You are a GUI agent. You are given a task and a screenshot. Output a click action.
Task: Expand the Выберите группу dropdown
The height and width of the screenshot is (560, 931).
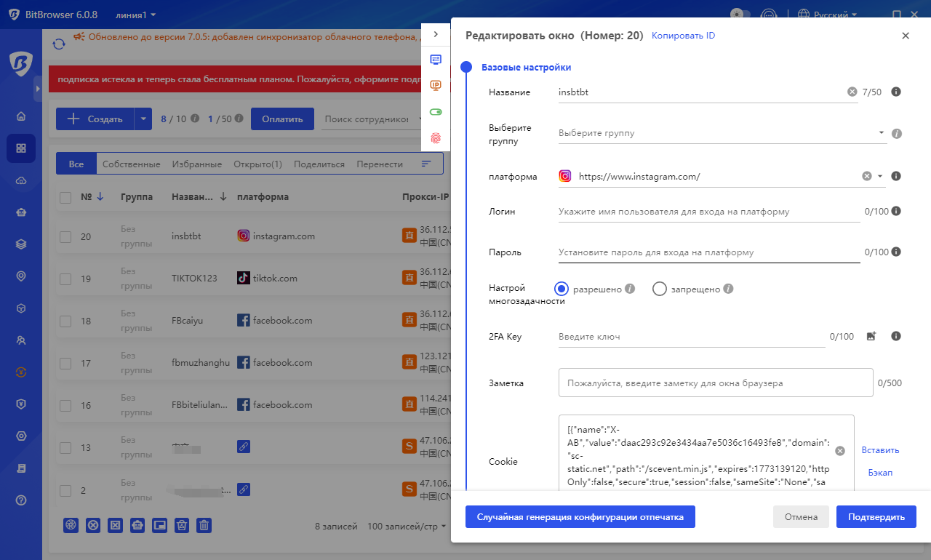(881, 133)
